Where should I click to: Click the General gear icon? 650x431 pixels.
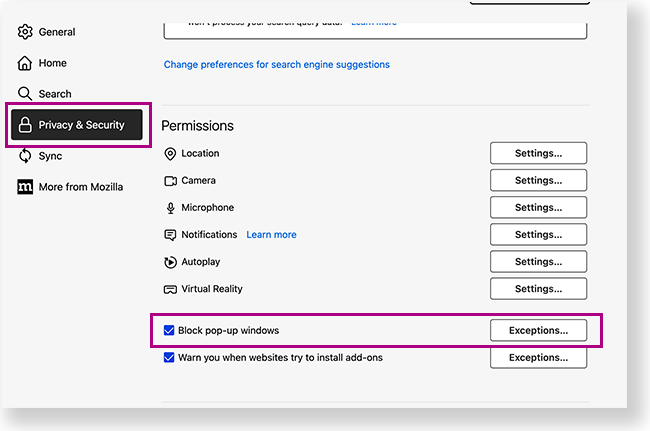point(25,32)
